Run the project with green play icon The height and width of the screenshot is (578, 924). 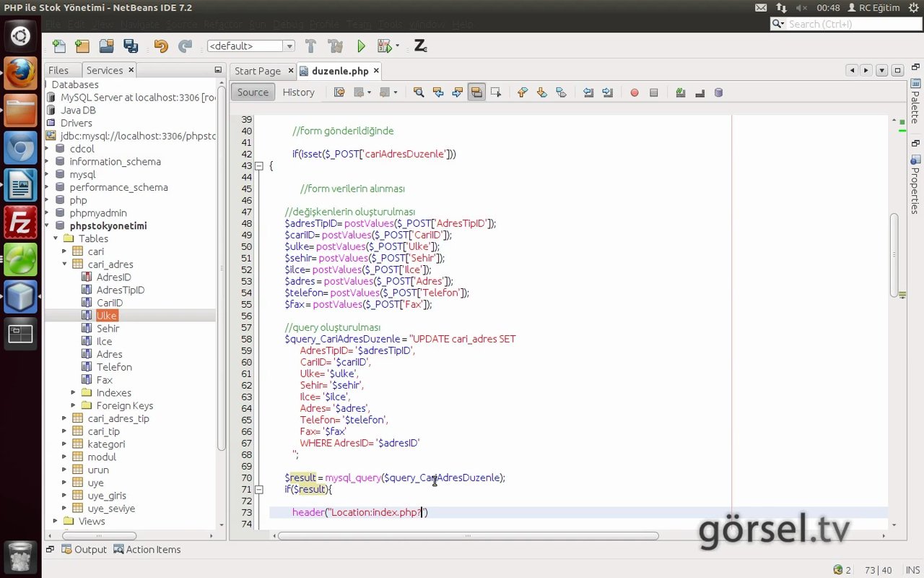tap(361, 46)
